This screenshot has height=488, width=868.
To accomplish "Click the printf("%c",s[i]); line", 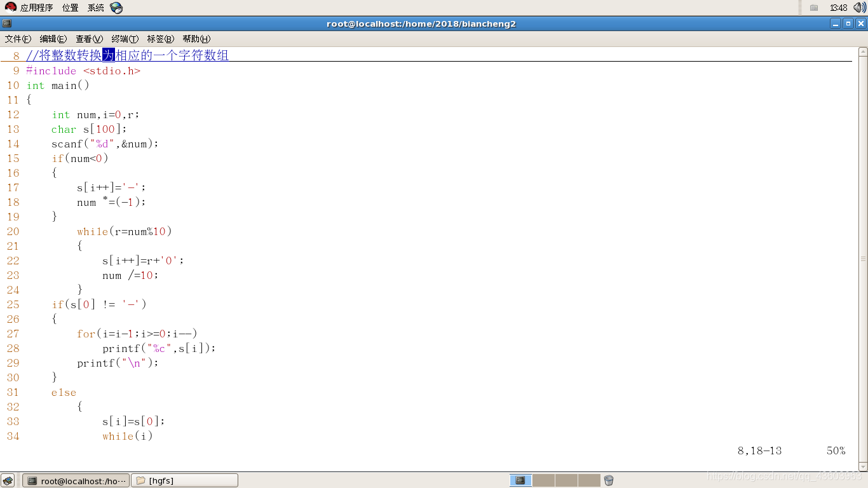I will tap(159, 349).
